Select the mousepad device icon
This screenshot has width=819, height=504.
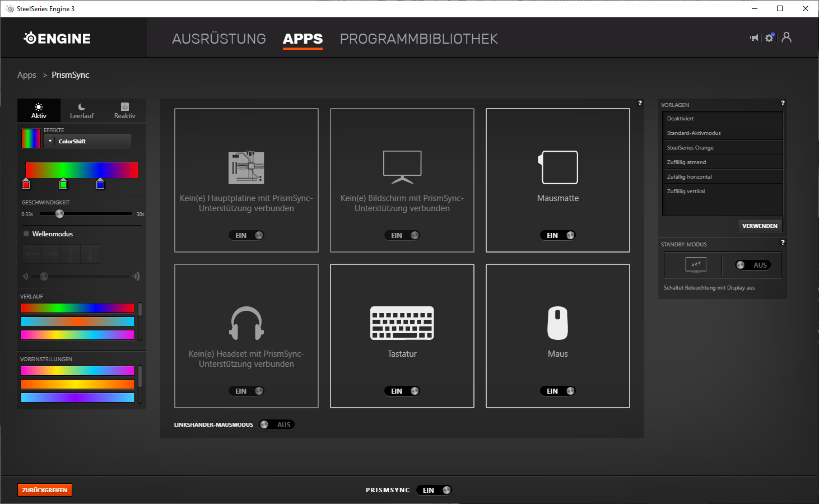[558, 167]
